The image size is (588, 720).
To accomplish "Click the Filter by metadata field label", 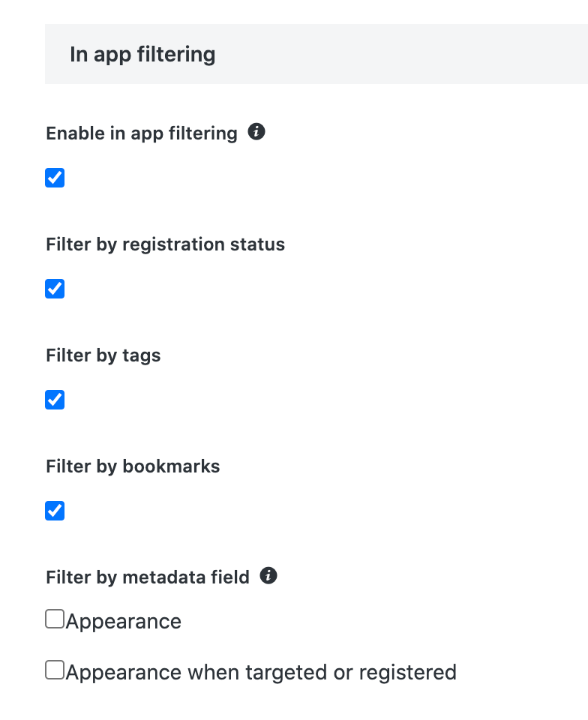I will tap(148, 577).
